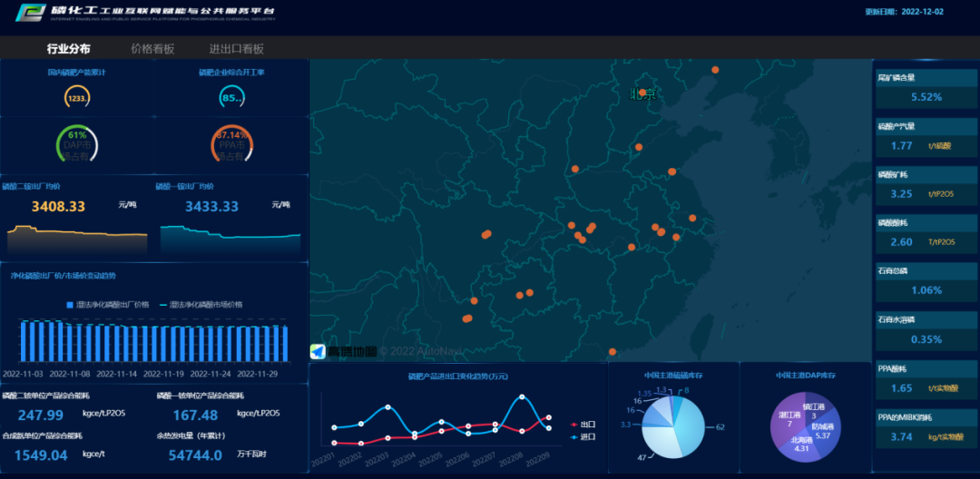
Task: Click the 3408.33 DAP factory price
Action: (x=58, y=207)
